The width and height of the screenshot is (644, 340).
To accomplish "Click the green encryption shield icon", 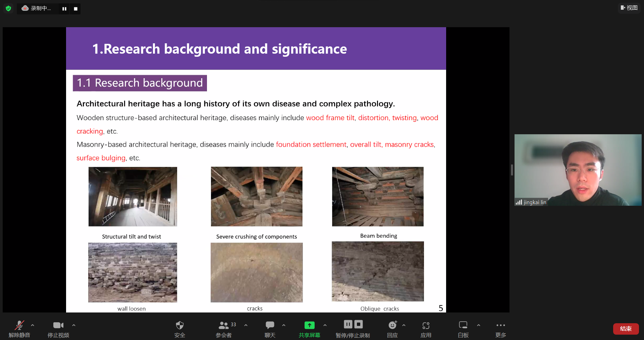I will coord(8,8).
